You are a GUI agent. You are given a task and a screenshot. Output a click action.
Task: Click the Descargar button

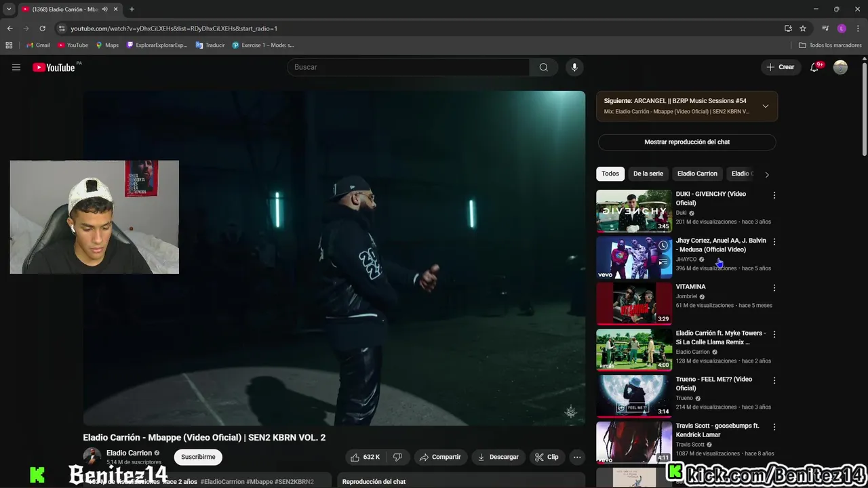coord(498,457)
